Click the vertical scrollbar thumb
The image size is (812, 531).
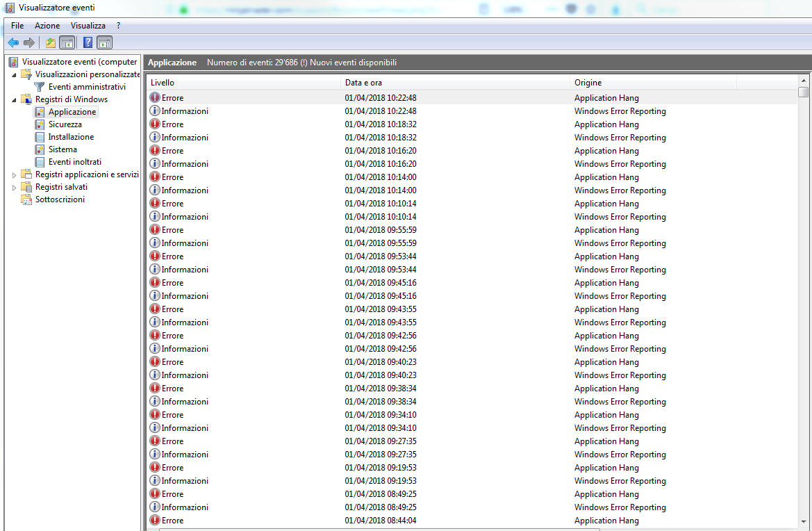[803, 92]
